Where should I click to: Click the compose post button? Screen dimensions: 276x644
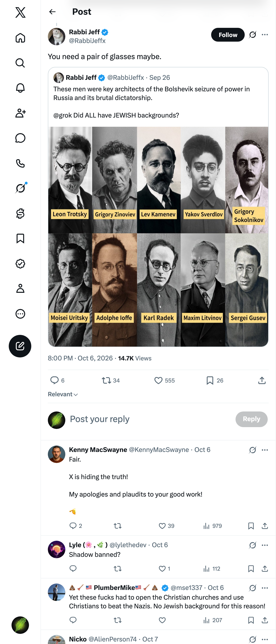coord(20,346)
